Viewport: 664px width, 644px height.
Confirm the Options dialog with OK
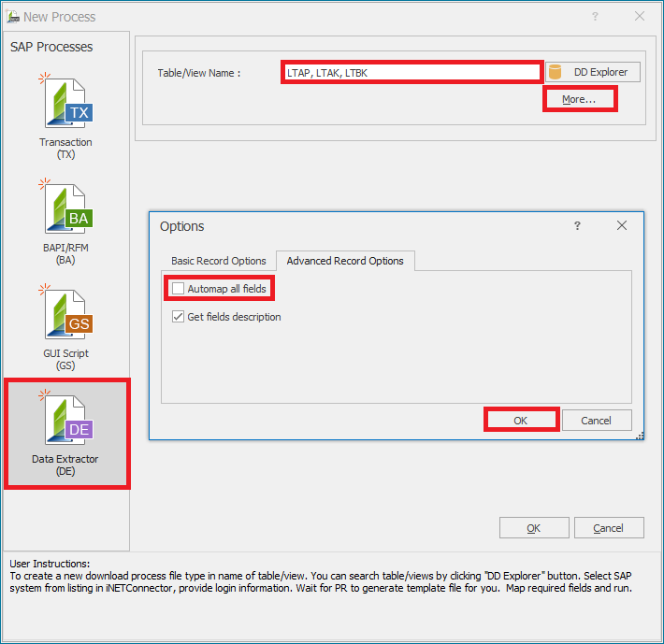tap(521, 420)
